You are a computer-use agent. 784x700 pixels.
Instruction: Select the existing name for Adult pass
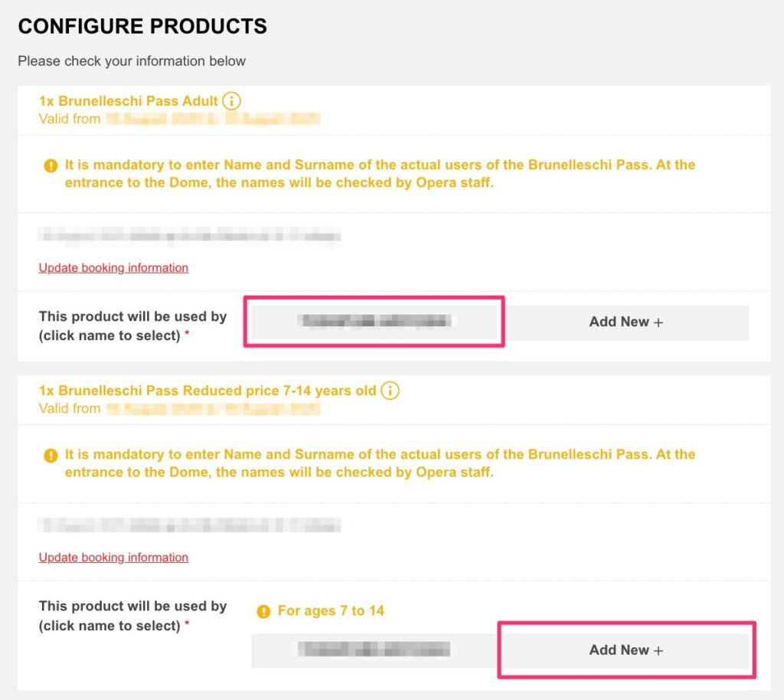(374, 322)
